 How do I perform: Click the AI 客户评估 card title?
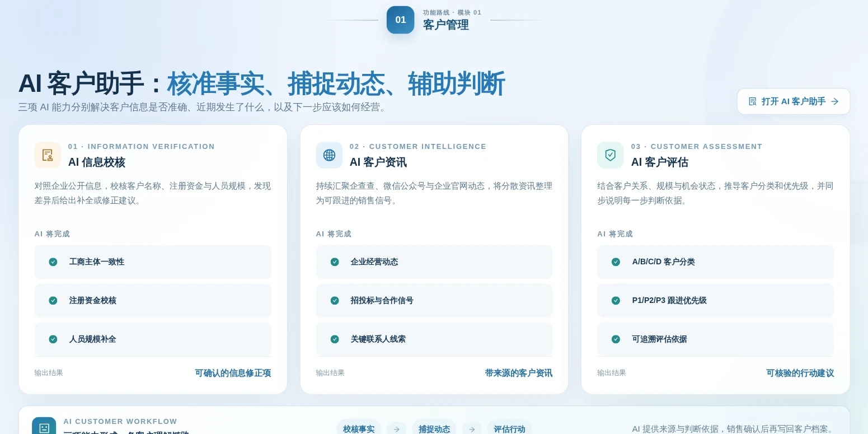click(x=660, y=162)
